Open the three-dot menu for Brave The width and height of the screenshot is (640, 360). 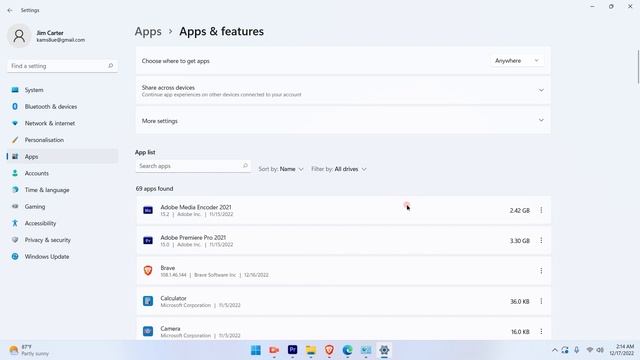[x=541, y=271]
